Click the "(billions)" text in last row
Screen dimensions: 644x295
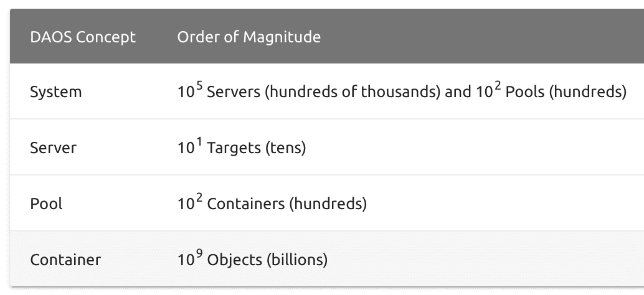click(297, 260)
